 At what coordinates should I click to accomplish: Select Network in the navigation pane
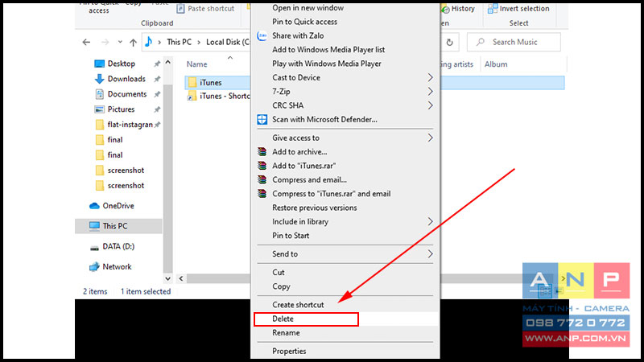coord(117,267)
